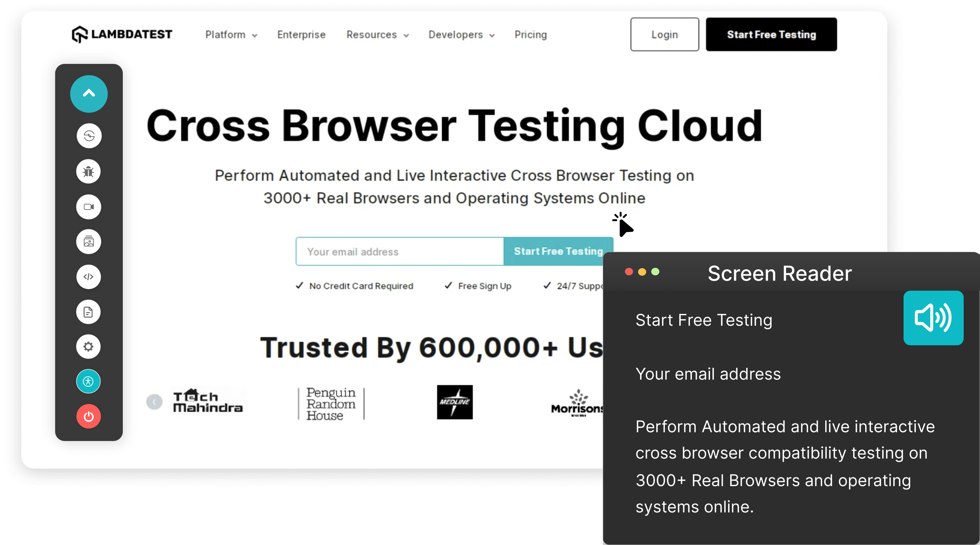
Task: End the session with the power icon
Action: 89,417
